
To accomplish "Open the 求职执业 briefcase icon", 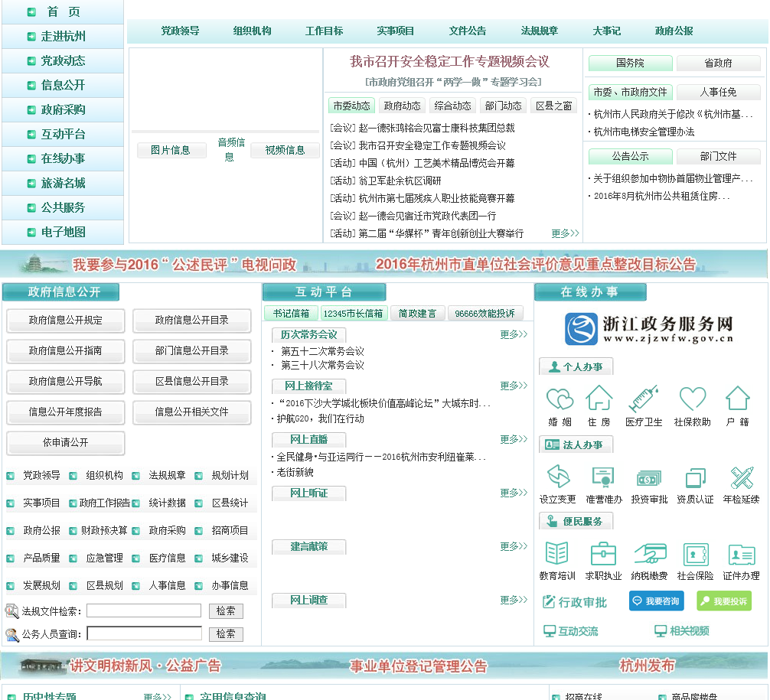I will (x=604, y=554).
